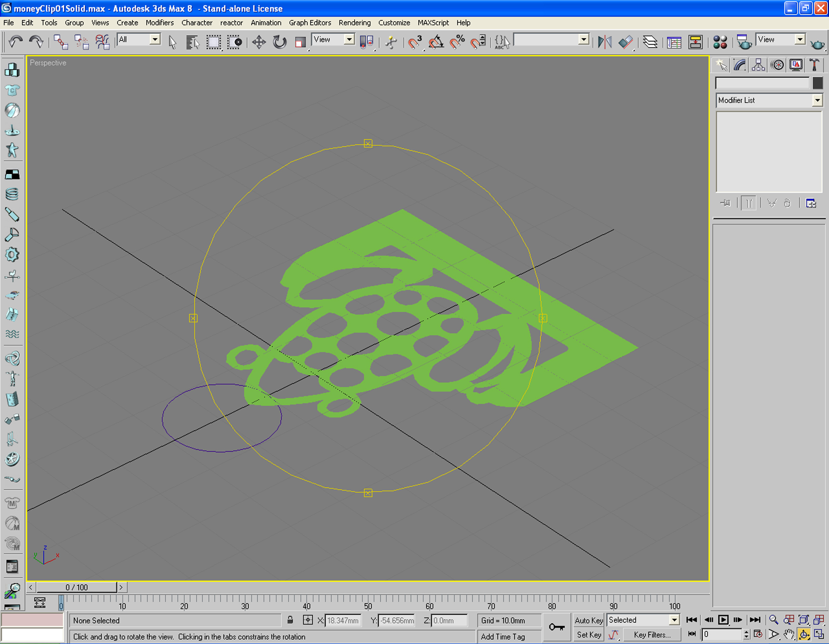829x644 pixels.
Task: Click the Mirror tool icon
Action: pos(604,42)
